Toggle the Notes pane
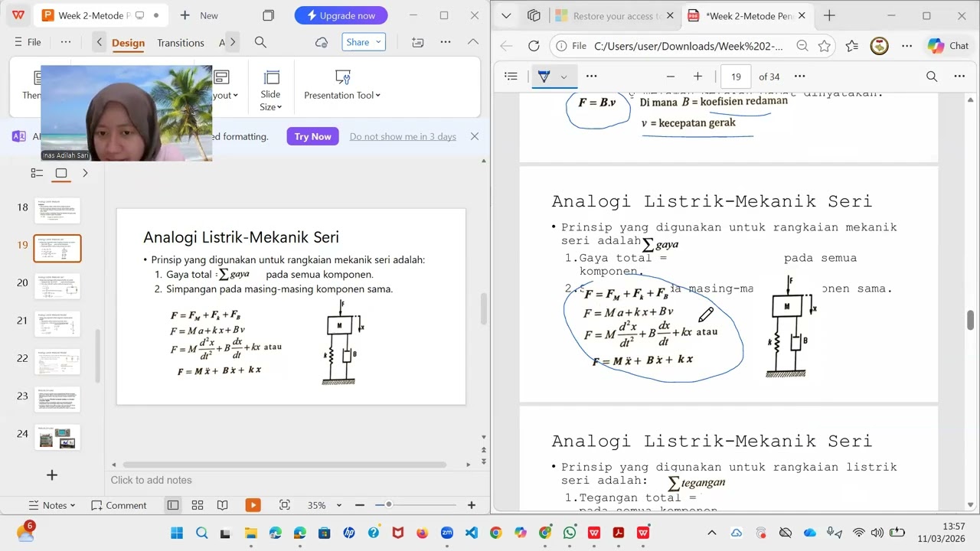 click(x=52, y=505)
